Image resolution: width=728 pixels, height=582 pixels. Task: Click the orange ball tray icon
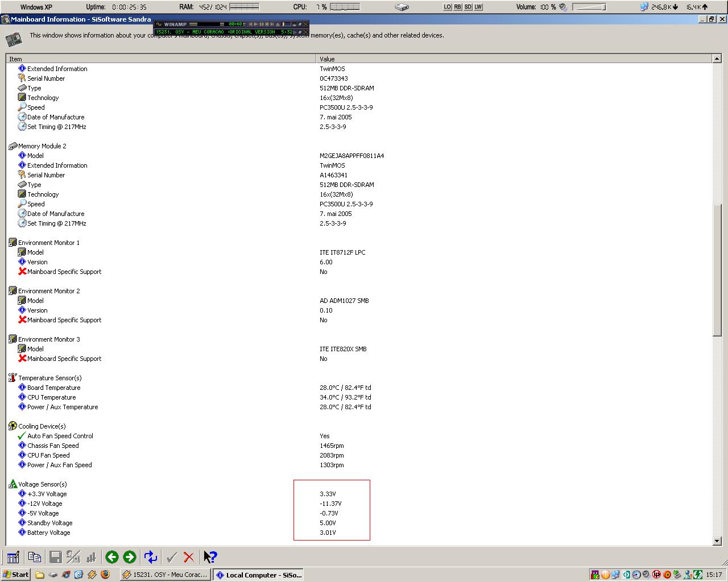pyautogui.click(x=606, y=575)
